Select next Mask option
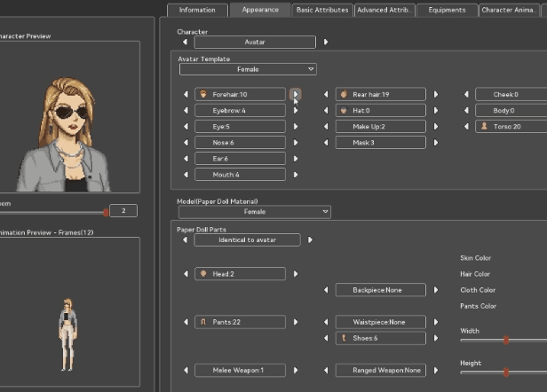547x392 pixels. point(436,143)
